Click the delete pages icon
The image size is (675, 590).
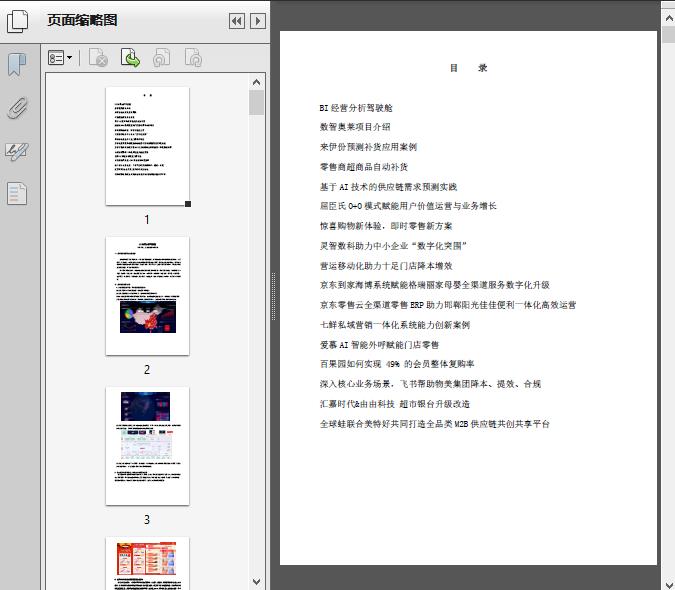[99, 58]
